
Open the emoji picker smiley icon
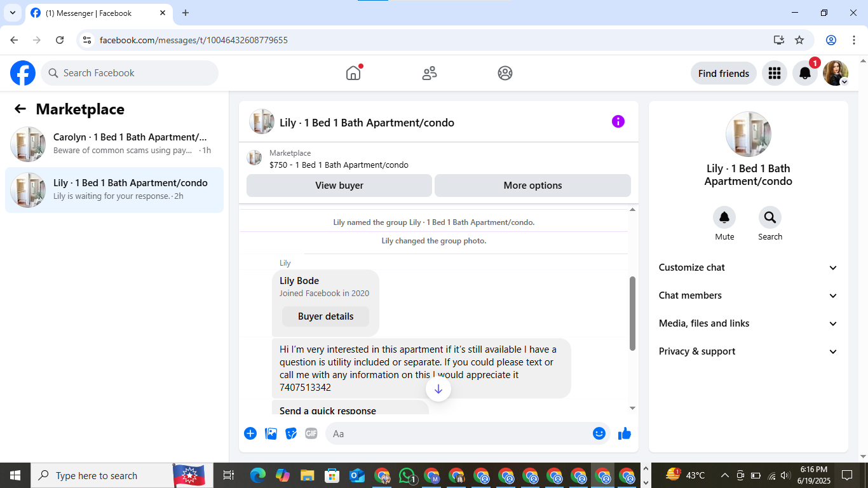(599, 433)
